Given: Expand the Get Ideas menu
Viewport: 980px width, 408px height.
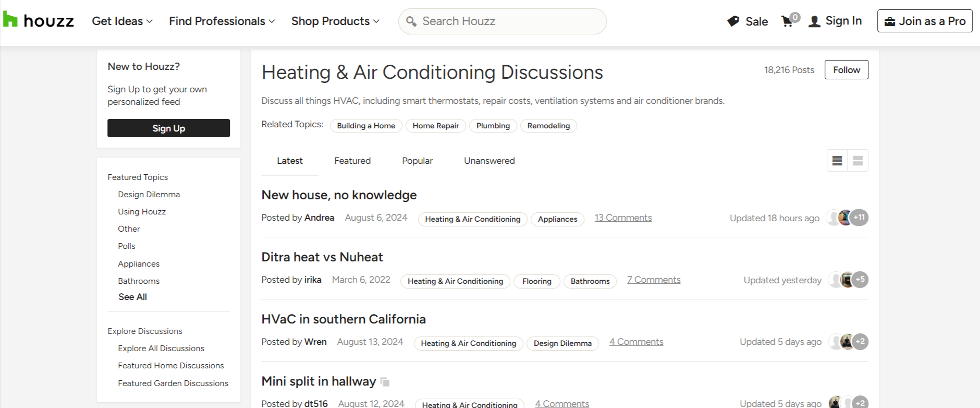Looking at the screenshot, I should tap(122, 21).
